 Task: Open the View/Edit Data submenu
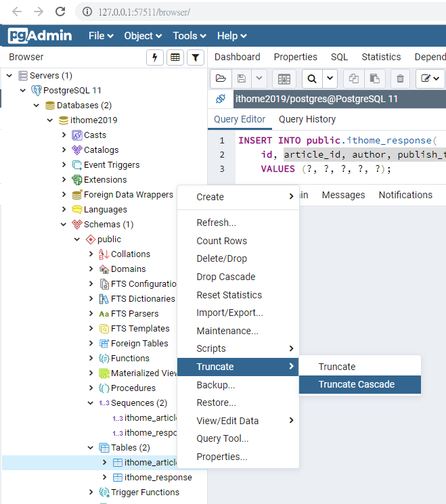238,421
